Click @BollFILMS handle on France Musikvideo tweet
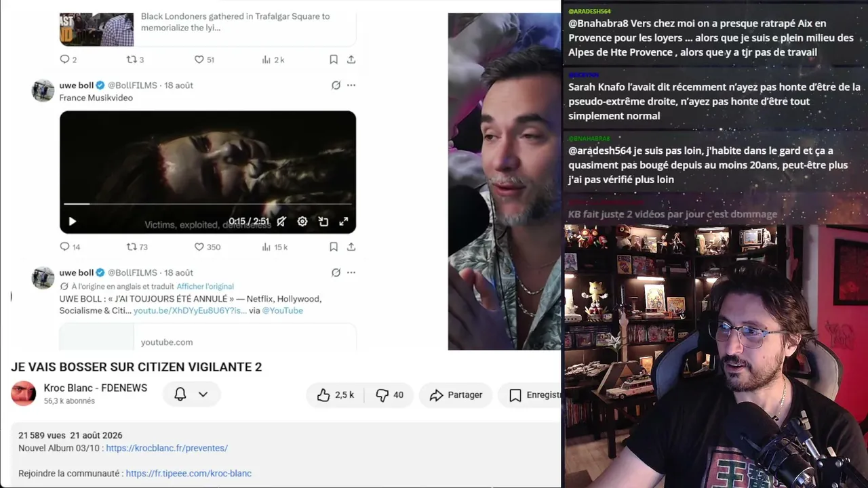 132,85
